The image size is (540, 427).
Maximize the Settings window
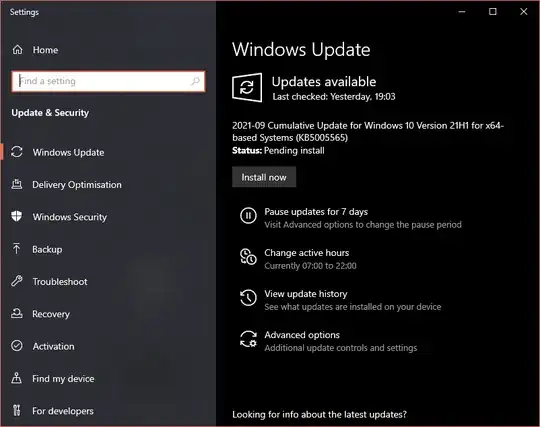[x=493, y=12]
